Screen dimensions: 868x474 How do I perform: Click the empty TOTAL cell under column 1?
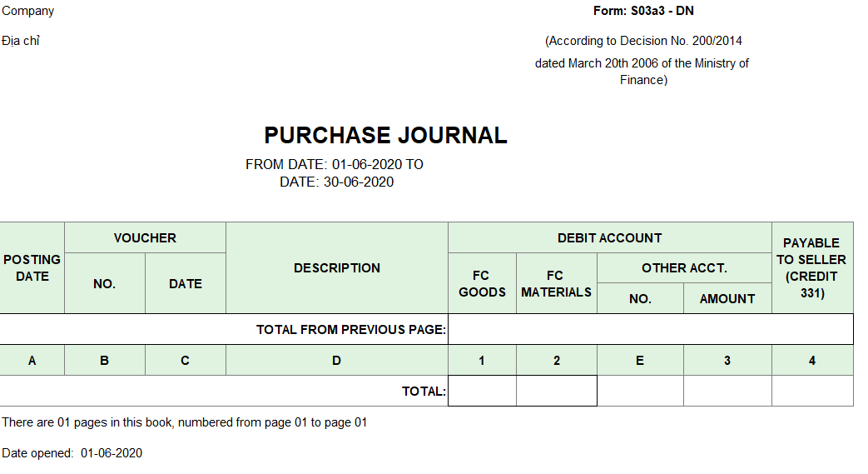(482, 391)
